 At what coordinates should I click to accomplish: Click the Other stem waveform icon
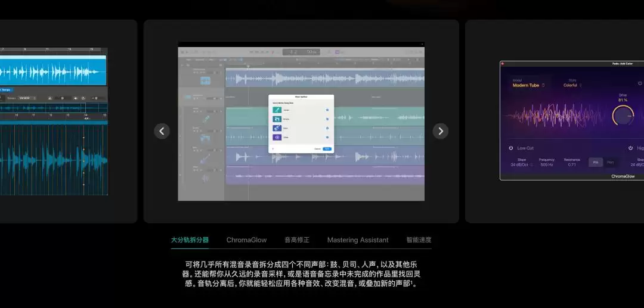pos(277,137)
